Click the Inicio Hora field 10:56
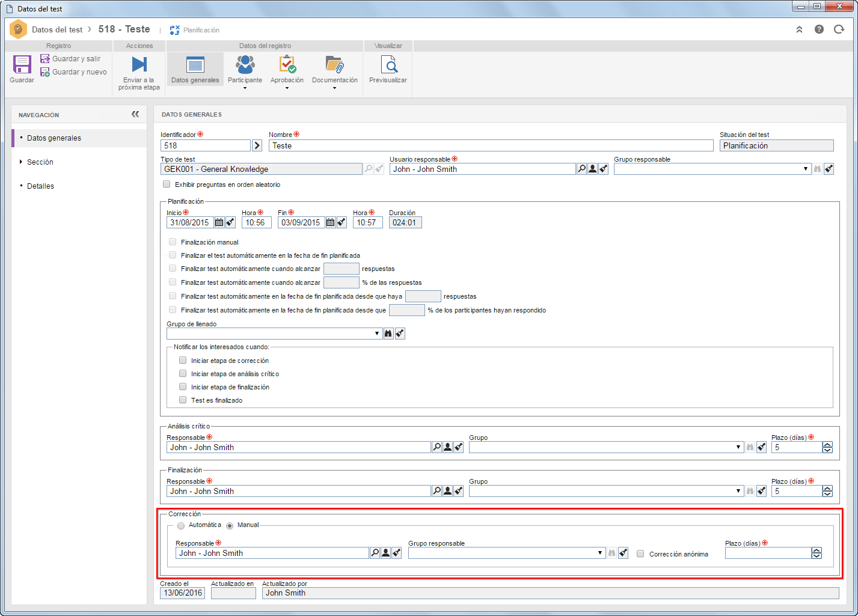Image resolution: width=858 pixels, height=616 pixels. click(257, 222)
